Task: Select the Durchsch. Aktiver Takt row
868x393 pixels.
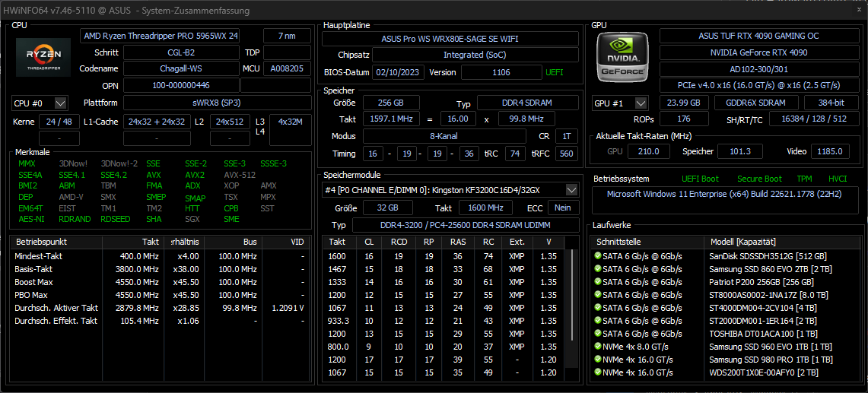Action: [161, 308]
